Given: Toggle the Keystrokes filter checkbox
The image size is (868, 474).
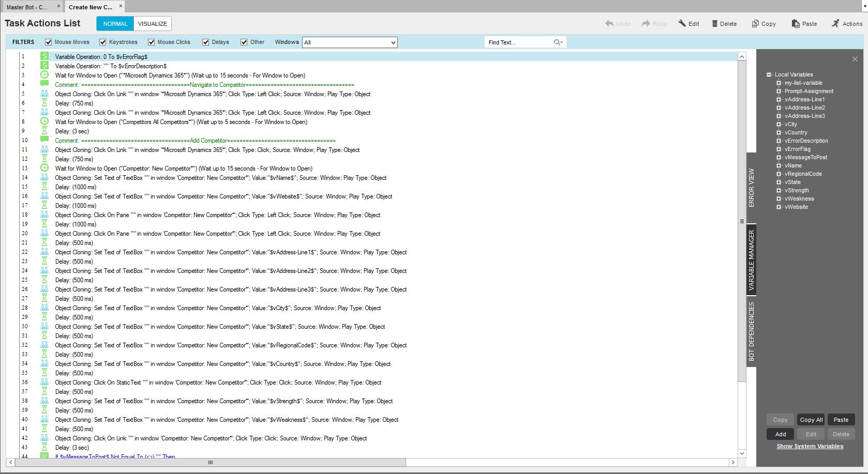Looking at the screenshot, I should pyautogui.click(x=103, y=42).
